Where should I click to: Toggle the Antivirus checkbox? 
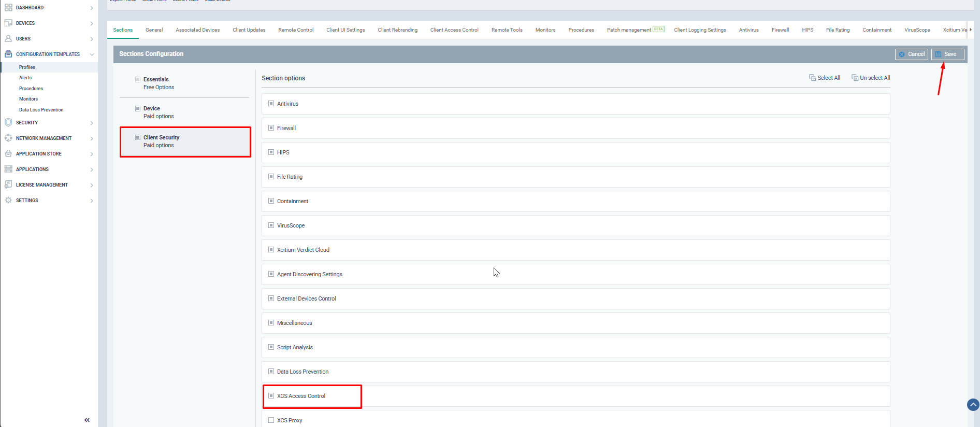(271, 104)
